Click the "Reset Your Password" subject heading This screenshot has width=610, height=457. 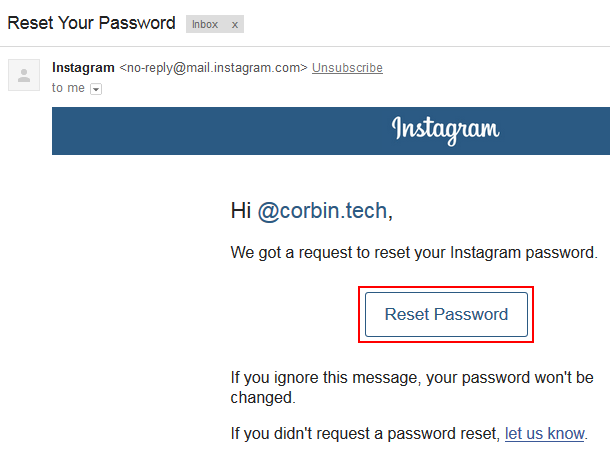tap(91, 23)
